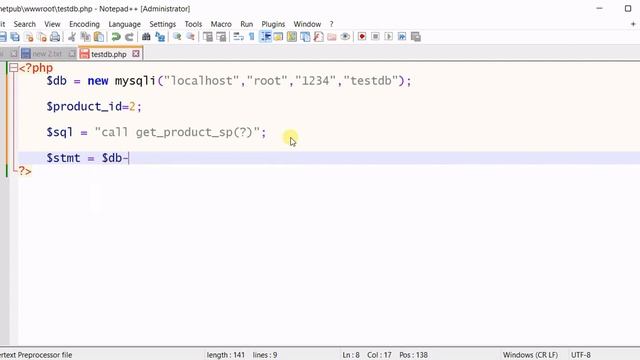Click the Synchronize Horizontal Scrolling icon

coord(221,37)
